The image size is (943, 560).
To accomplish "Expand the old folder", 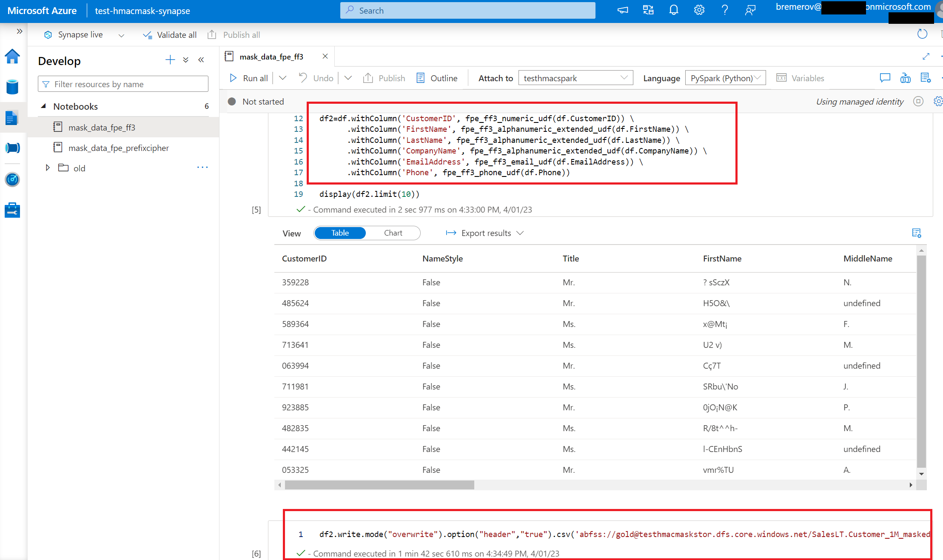I will point(48,168).
